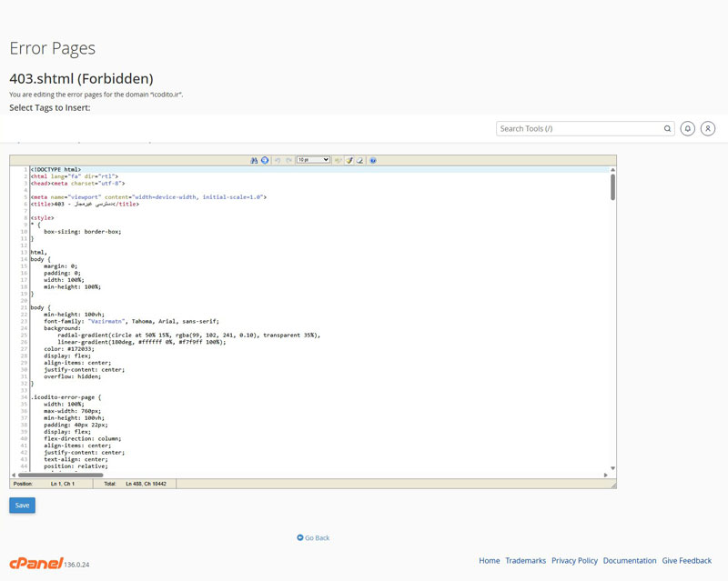Toggle syntax highlighting with the highlighter icon
This screenshot has width=728, height=581.
pos(349,160)
